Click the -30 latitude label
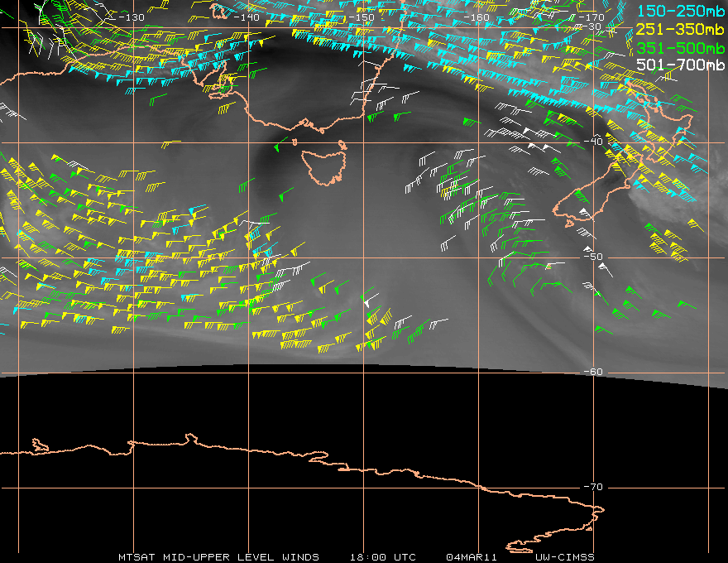 pos(593,26)
